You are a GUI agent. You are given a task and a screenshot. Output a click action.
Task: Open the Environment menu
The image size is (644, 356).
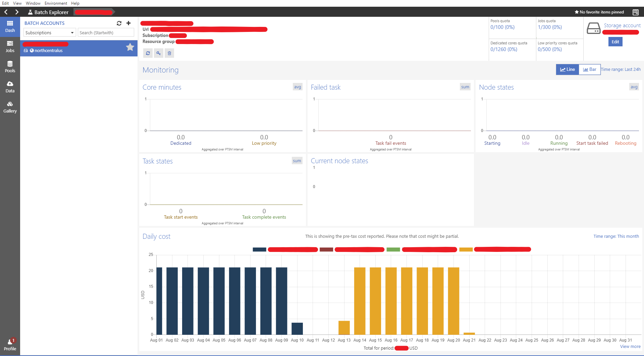click(56, 3)
